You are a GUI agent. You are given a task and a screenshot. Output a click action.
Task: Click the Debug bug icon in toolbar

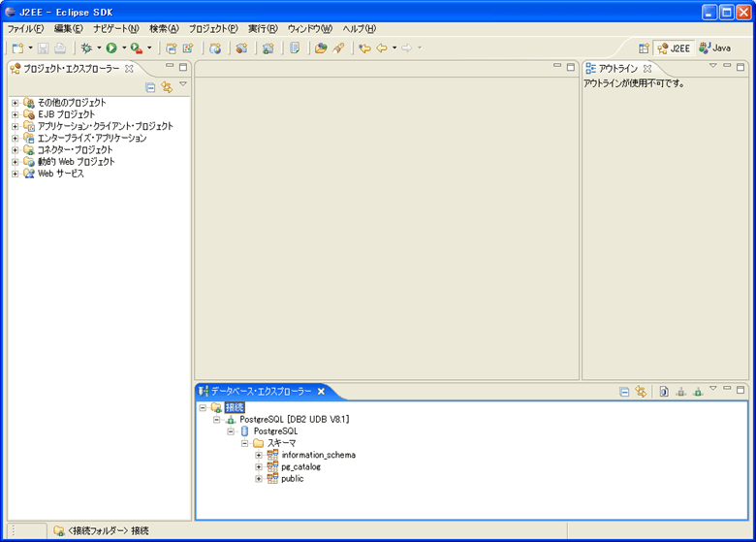coord(87,48)
